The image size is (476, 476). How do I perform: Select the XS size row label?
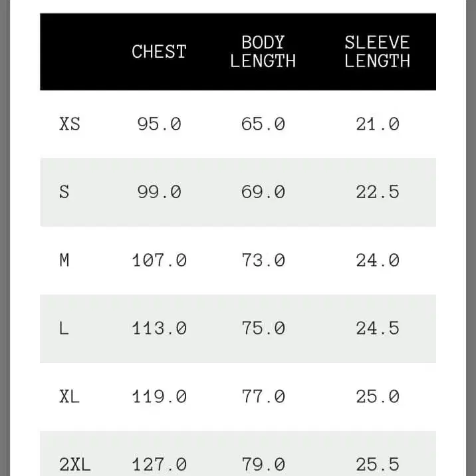(x=70, y=124)
